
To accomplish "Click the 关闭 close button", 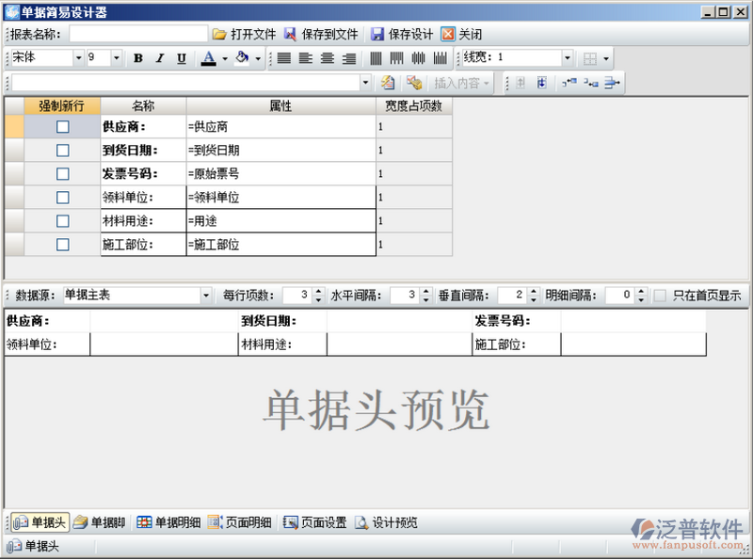I will (x=462, y=34).
